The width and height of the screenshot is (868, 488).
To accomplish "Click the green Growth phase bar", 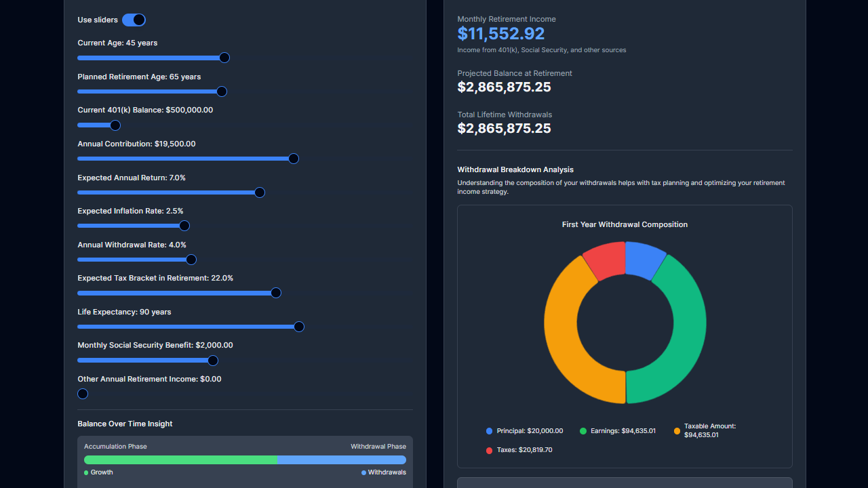I will coord(180,460).
